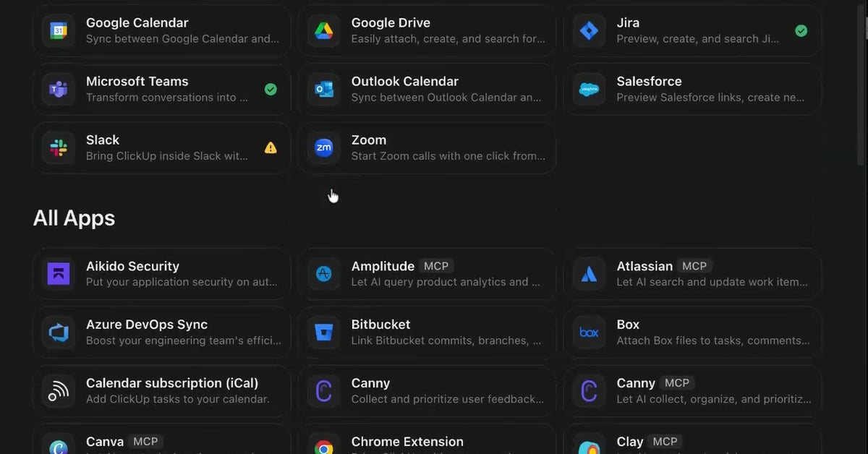Click the Canny MCP card icon
The width and height of the screenshot is (868, 454).
pos(589,391)
